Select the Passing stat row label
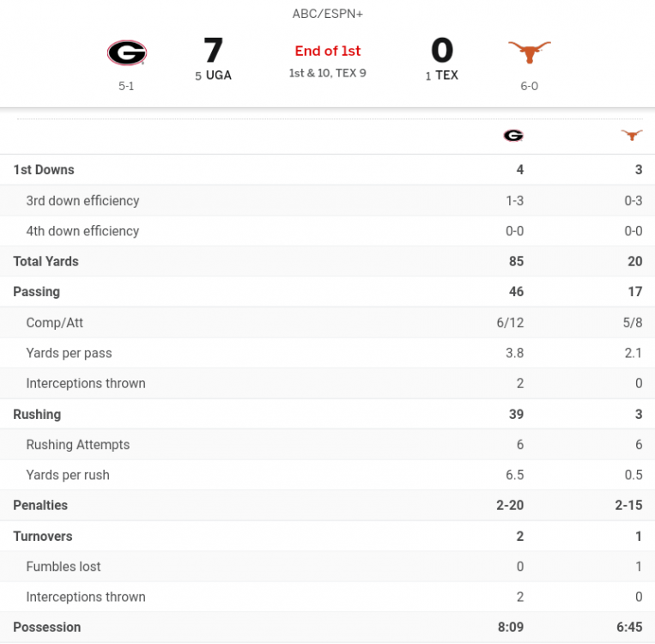The height and width of the screenshot is (644, 655). click(37, 292)
